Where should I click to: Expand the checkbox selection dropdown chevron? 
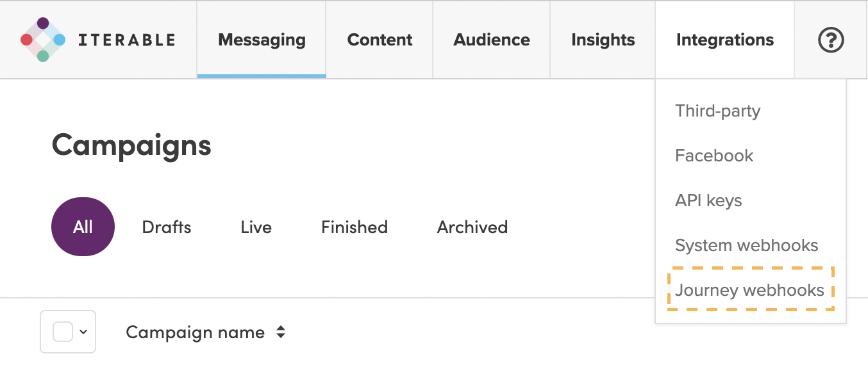(83, 332)
